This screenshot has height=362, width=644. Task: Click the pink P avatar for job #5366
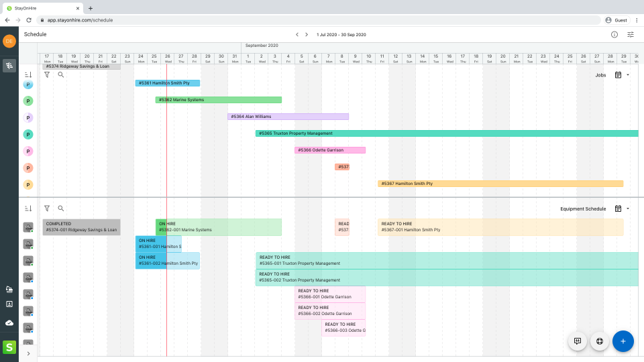28,152
